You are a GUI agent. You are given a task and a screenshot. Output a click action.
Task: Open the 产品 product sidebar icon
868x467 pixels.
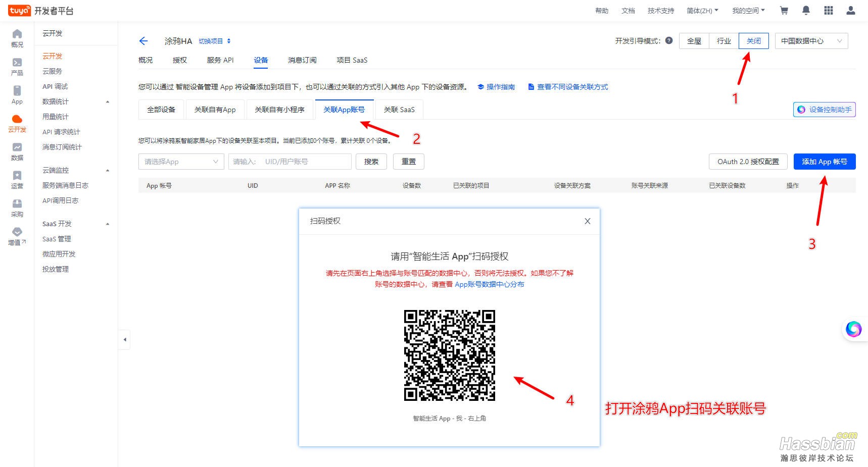coord(17,67)
